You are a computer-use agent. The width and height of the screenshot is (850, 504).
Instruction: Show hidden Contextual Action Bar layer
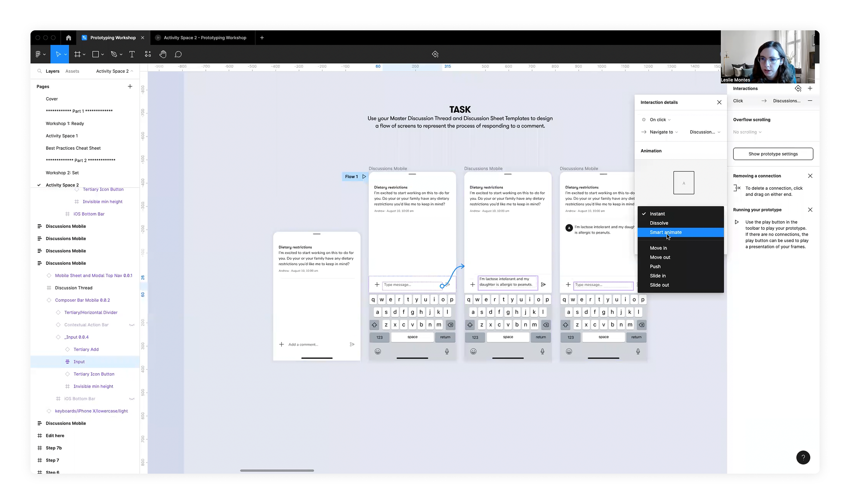(131, 325)
